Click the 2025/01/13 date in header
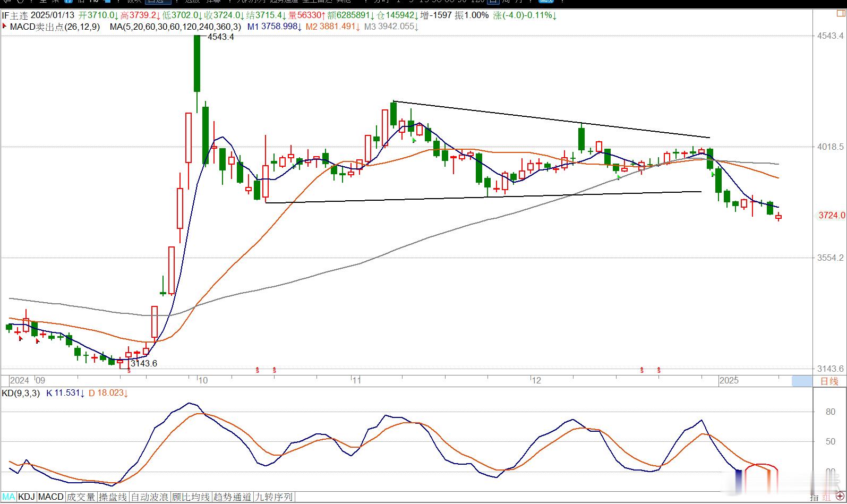This screenshot has width=847, height=504. [54, 15]
